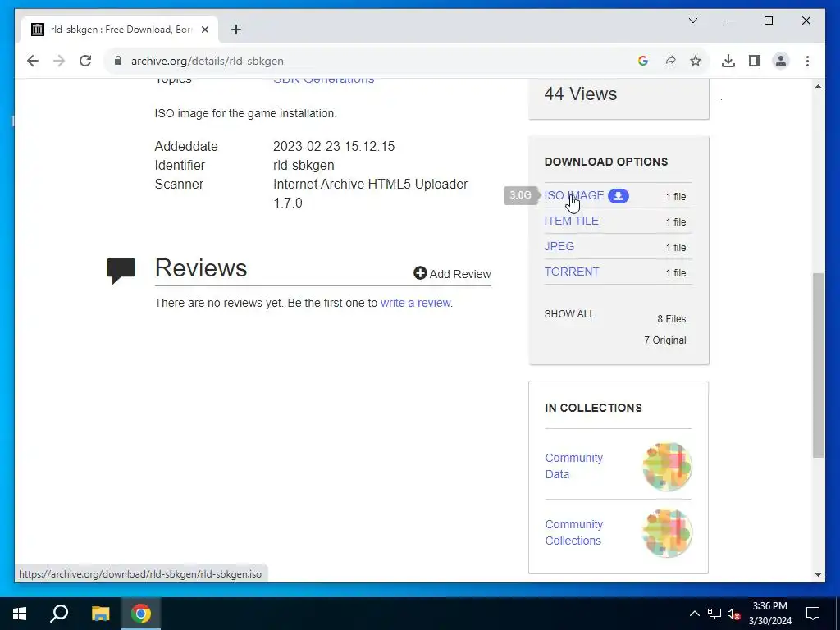Screen dimensions: 840x630
Task: Open File Explorer from the taskbar
Action: pos(100,614)
